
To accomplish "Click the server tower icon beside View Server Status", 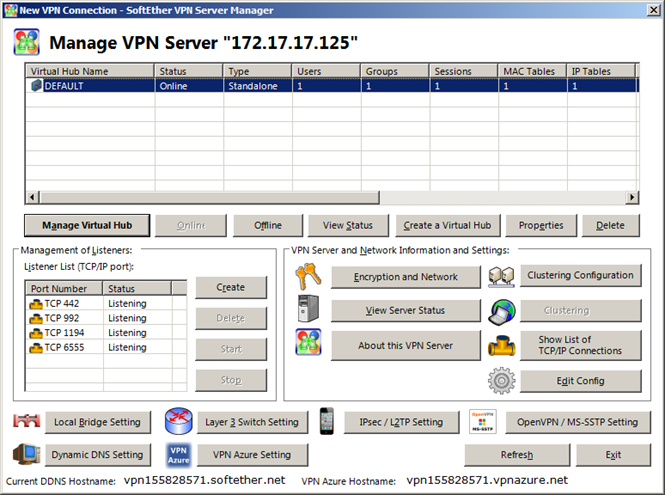I will [x=308, y=309].
